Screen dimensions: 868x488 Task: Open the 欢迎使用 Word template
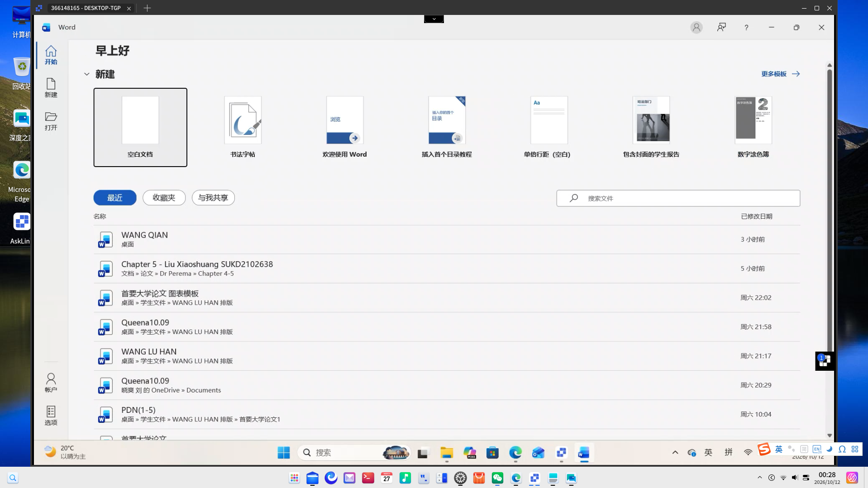pyautogui.click(x=344, y=127)
